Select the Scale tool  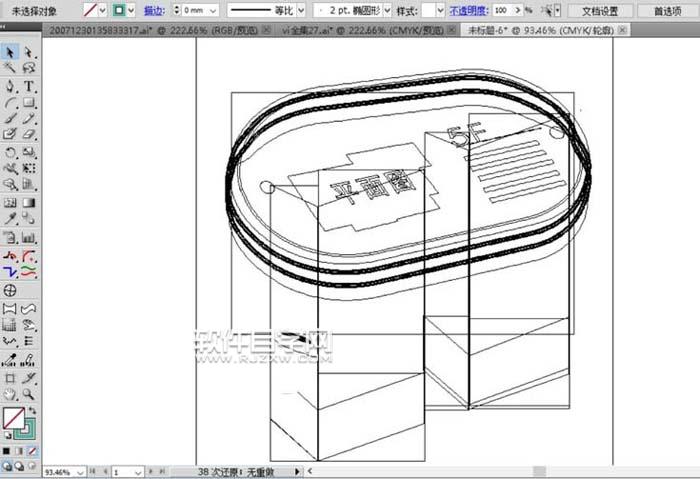29,153
